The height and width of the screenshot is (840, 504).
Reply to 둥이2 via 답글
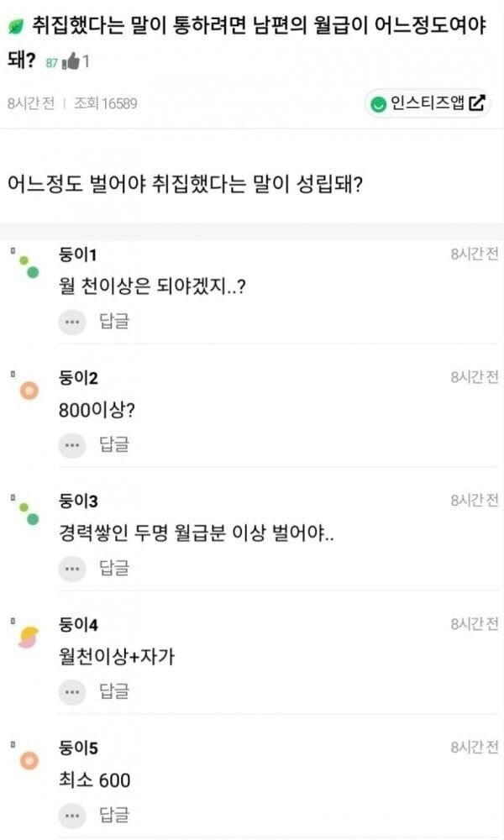(114, 444)
